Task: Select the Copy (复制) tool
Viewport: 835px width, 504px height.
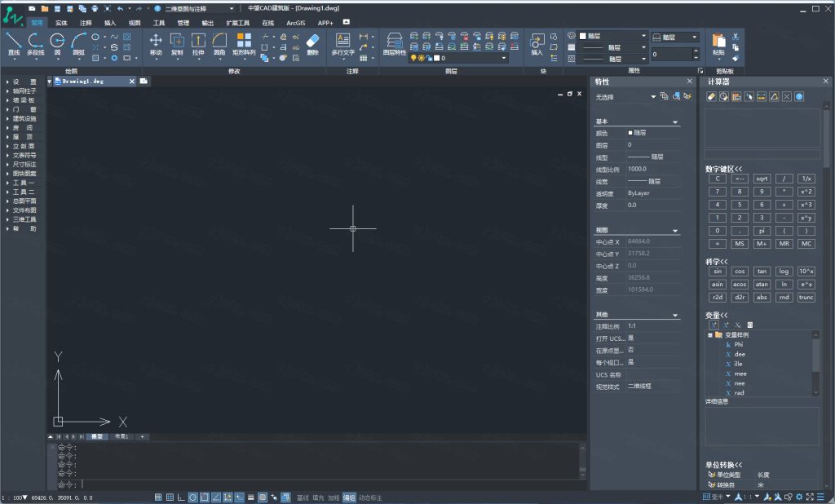Action: pyautogui.click(x=176, y=46)
